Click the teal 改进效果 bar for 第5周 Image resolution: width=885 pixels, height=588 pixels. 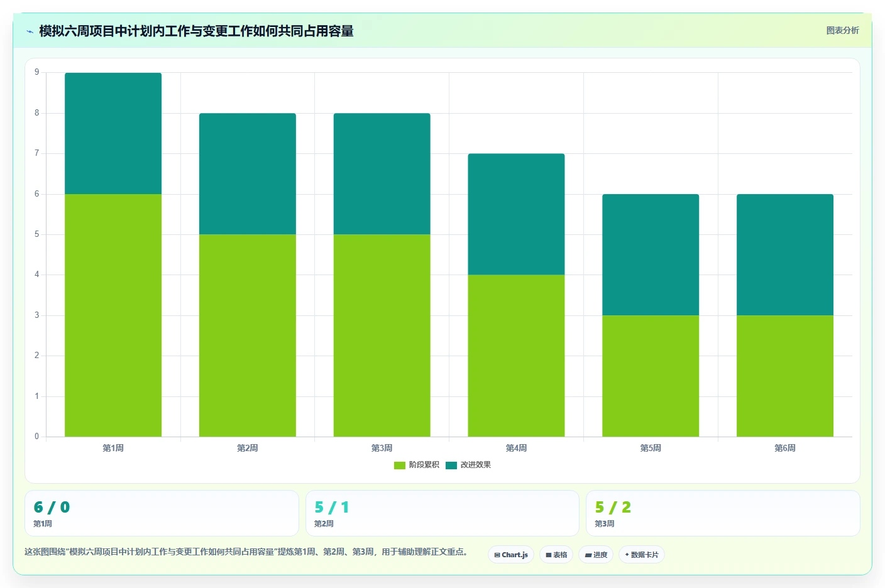click(651, 254)
